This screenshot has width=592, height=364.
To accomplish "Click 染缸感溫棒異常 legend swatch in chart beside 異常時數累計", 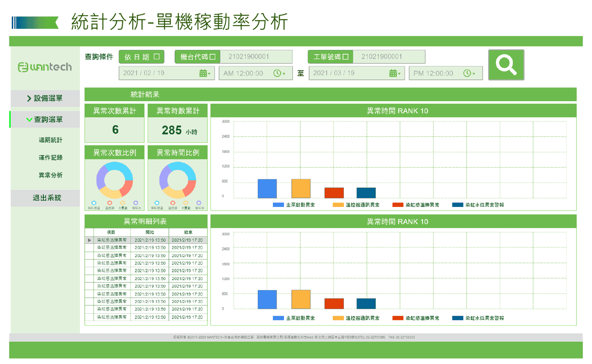I will [398, 205].
